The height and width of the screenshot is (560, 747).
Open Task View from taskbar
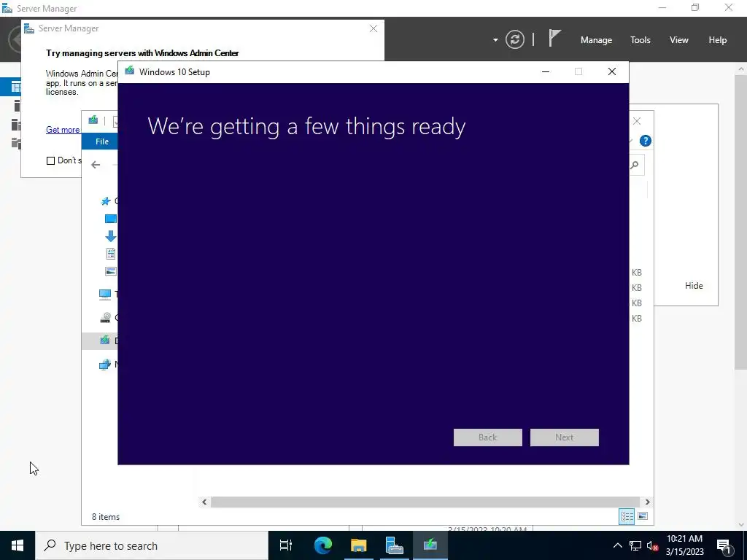[286, 545]
